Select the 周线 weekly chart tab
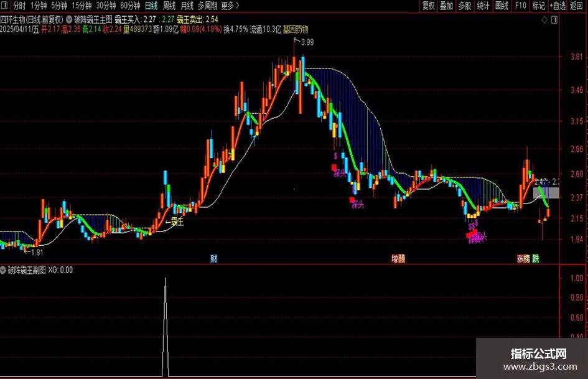This screenshot has width=588, height=379. pos(169,6)
